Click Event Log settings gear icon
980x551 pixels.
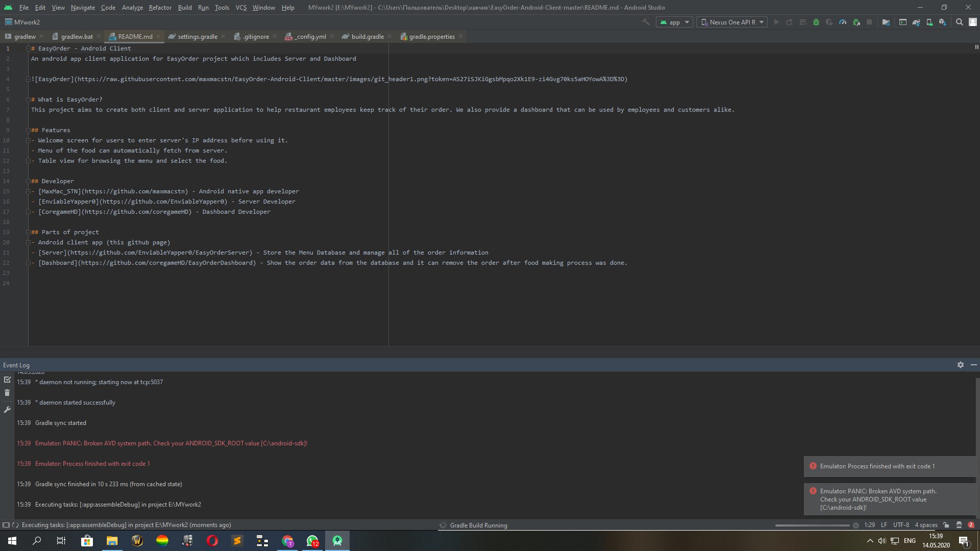click(961, 365)
